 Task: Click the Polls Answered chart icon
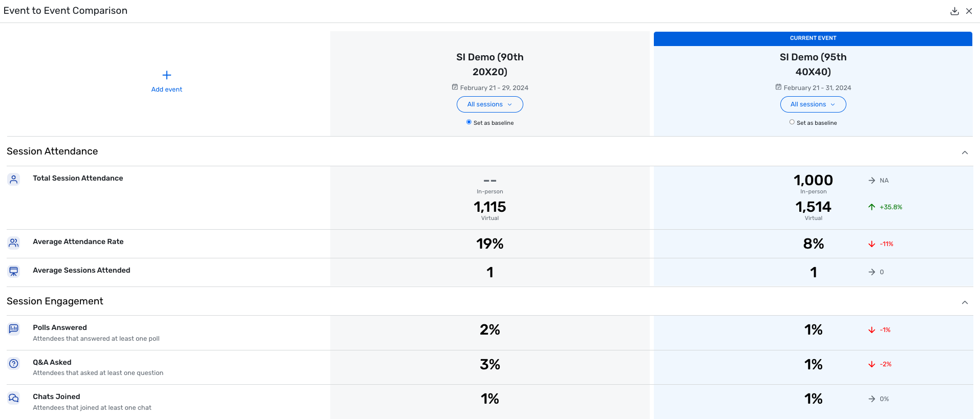[x=14, y=328]
